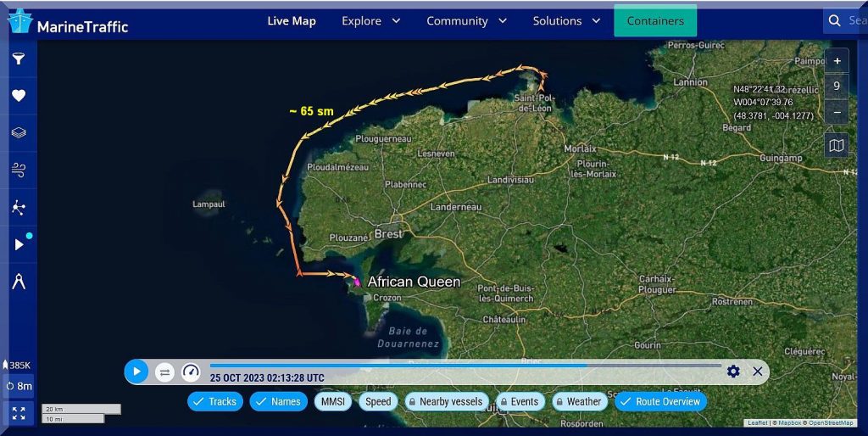Viewport: 868px width, 436px height.
Task: Click the map type icon below zoom
Action: pyautogui.click(x=836, y=146)
